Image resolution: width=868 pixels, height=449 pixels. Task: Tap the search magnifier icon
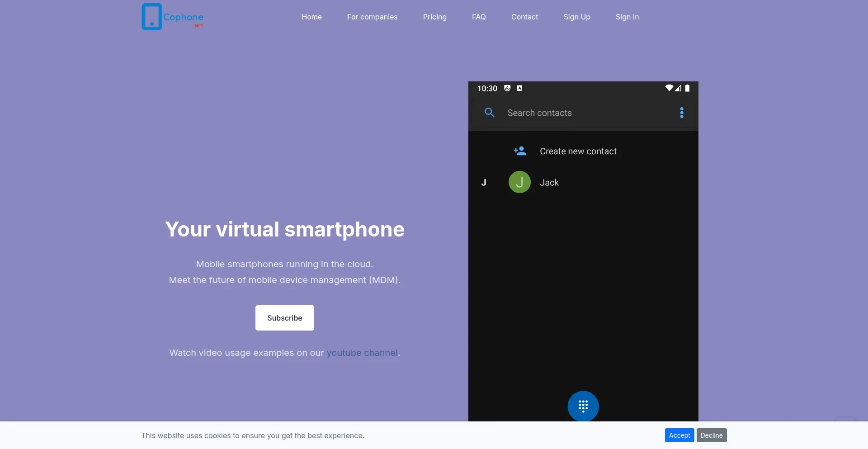pyautogui.click(x=489, y=113)
